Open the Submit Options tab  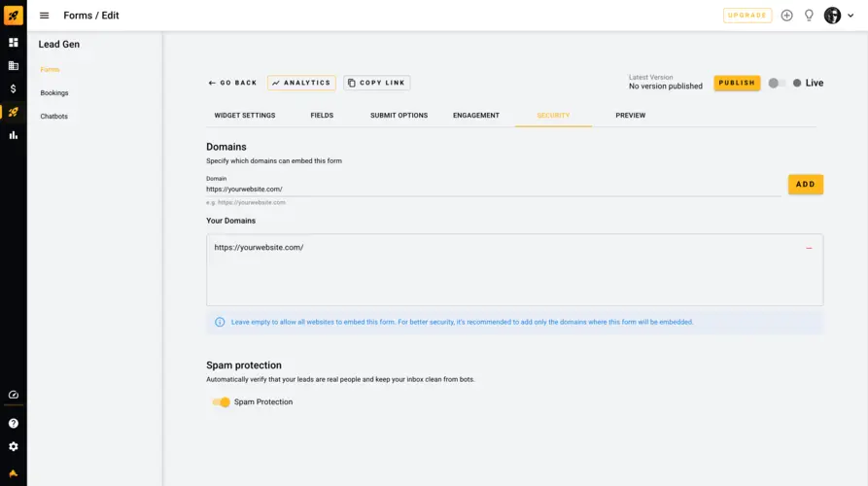click(399, 115)
